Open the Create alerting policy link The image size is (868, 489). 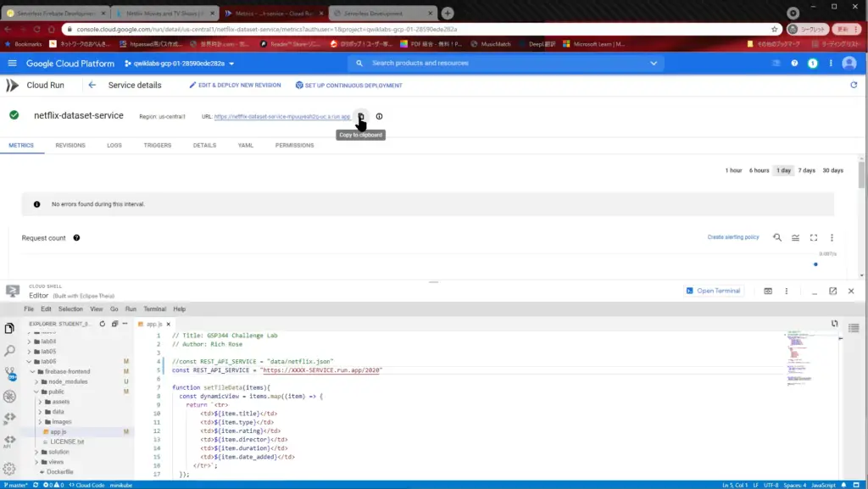(x=733, y=237)
